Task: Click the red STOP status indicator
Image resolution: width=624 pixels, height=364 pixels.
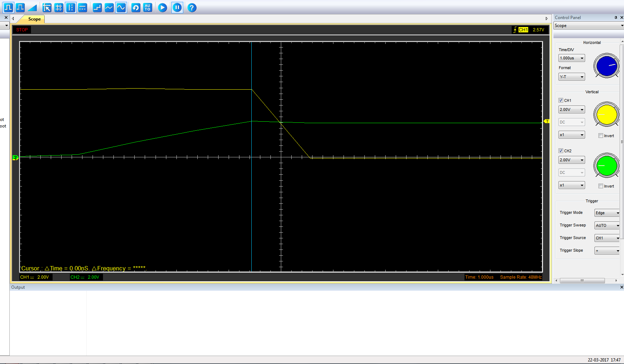Action: pos(22,30)
